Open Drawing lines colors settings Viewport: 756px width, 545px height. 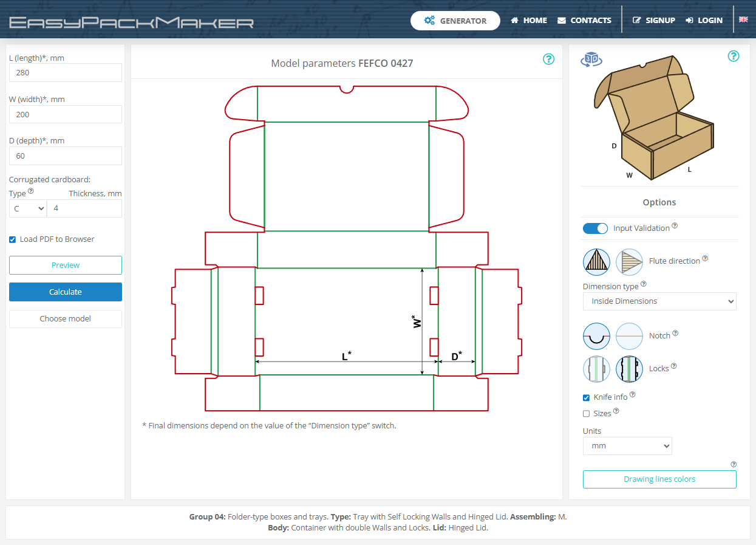tap(659, 479)
